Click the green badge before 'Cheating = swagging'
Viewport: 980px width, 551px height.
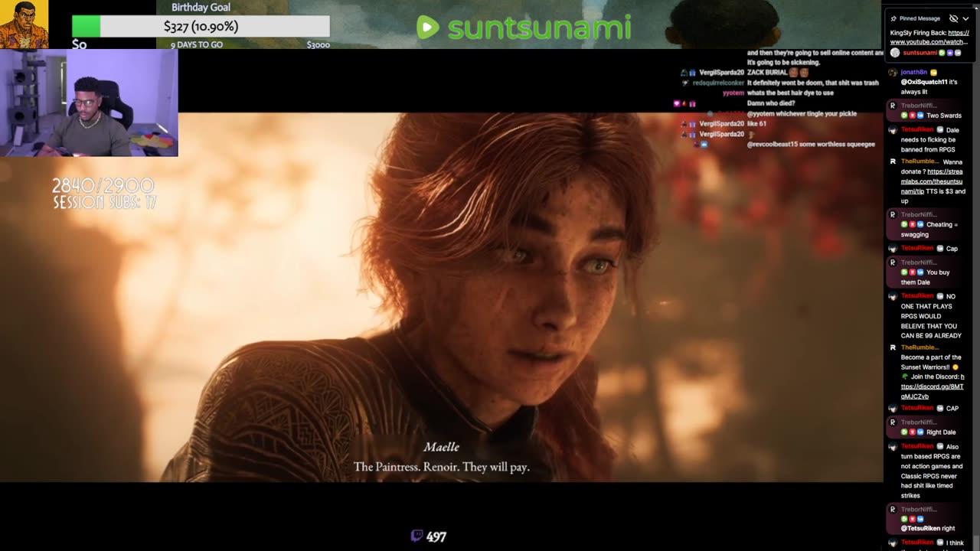[x=904, y=224]
